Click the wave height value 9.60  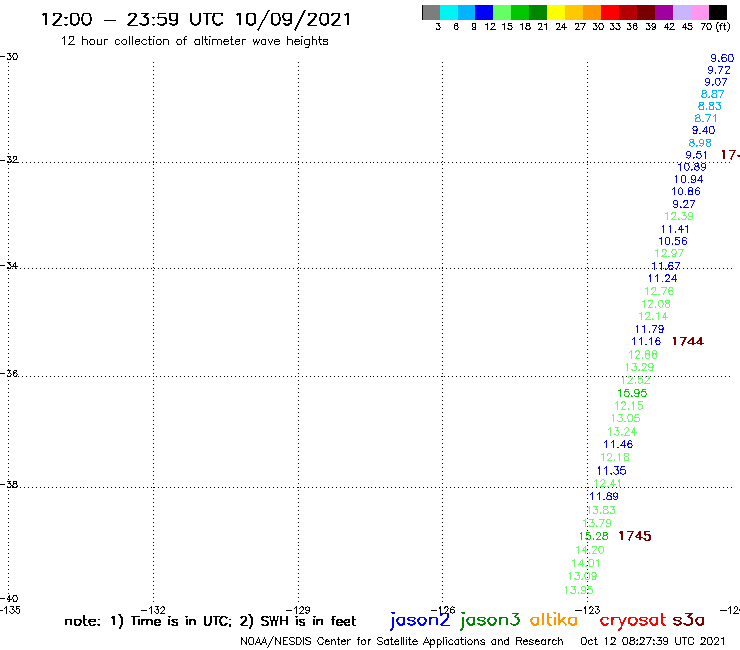[x=722, y=58]
